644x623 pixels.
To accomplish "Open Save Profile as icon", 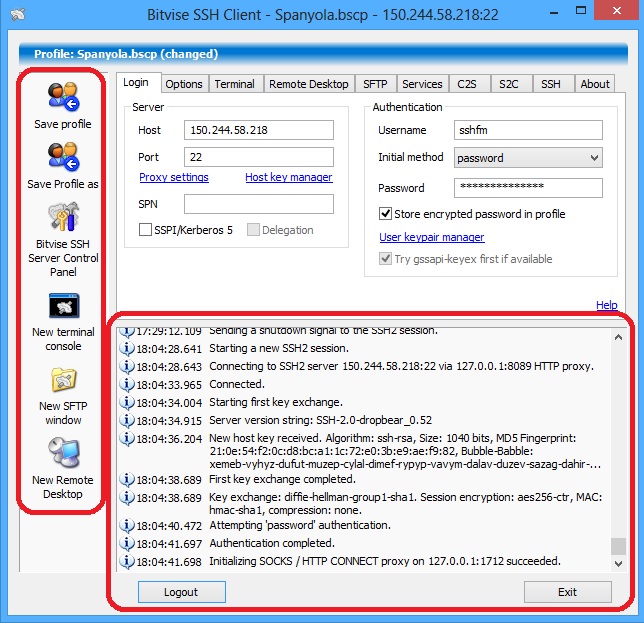I will pos(63,156).
